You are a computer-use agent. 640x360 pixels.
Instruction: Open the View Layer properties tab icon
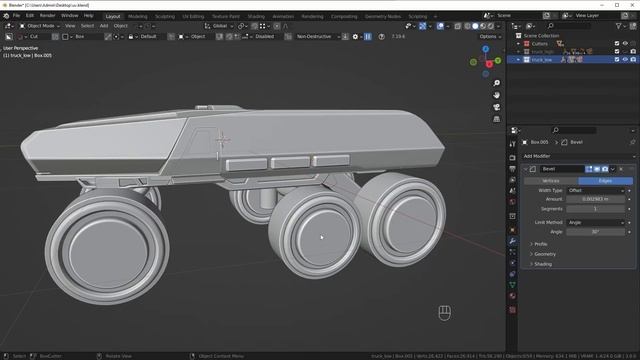(512, 180)
